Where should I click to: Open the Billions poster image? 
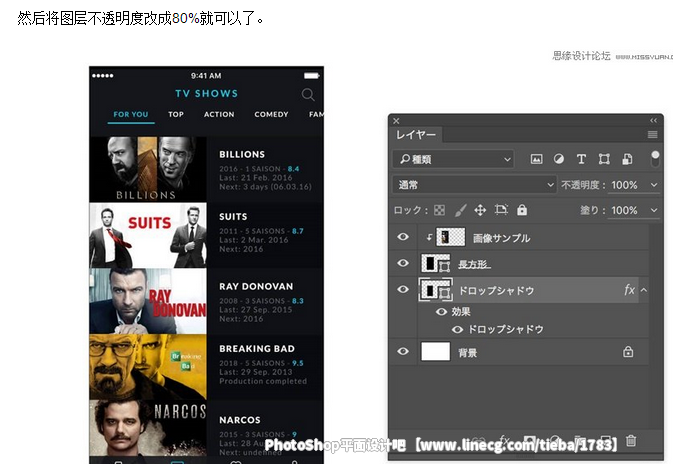click(148, 169)
